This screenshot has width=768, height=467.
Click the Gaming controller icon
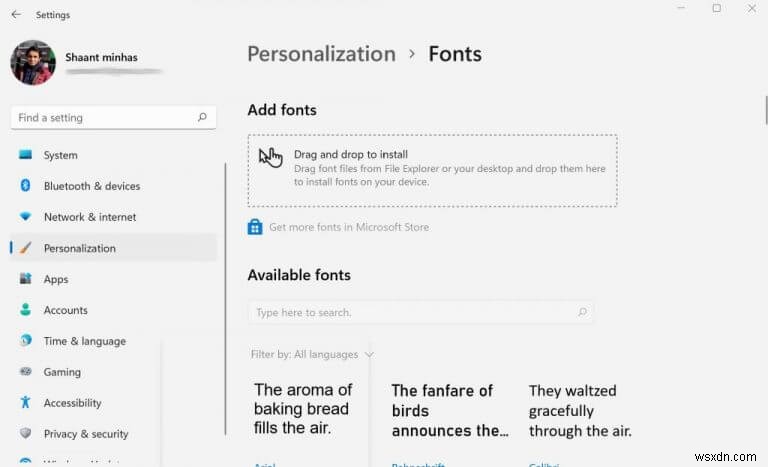click(25, 371)
